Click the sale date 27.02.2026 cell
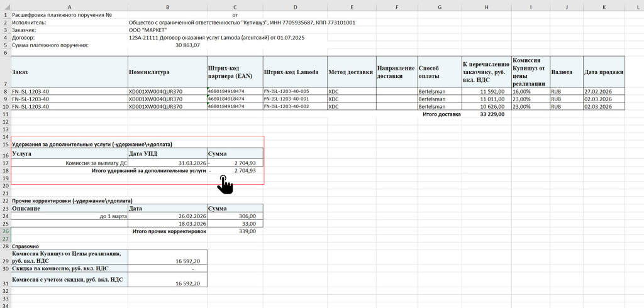The width and height of the screenshot is (644, 308). click(x=604, y=91)
